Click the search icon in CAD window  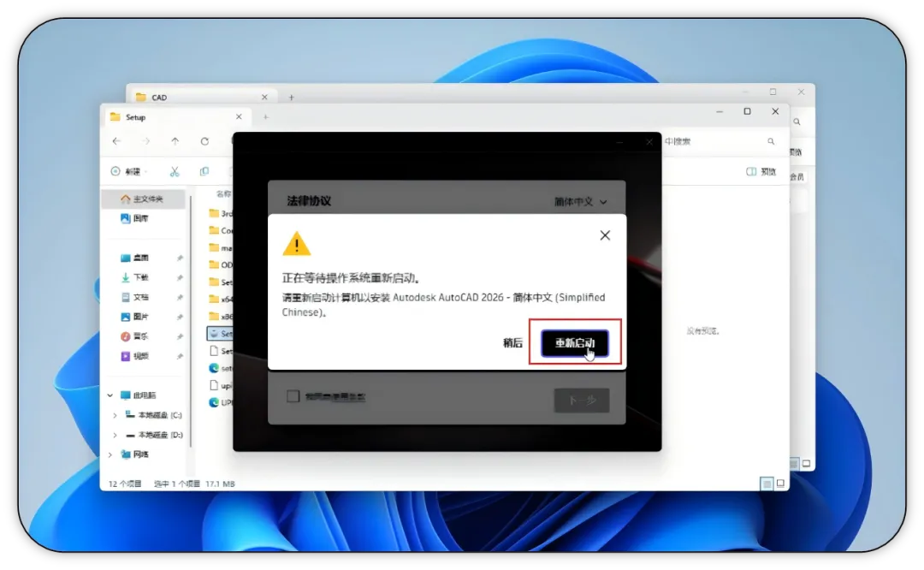[797, 122]
